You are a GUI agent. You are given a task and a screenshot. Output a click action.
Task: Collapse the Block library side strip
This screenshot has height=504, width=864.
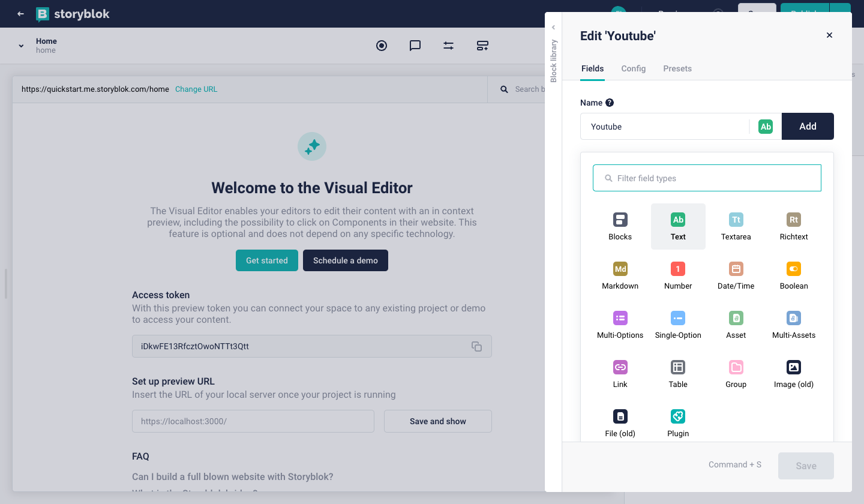pos(554,27)
